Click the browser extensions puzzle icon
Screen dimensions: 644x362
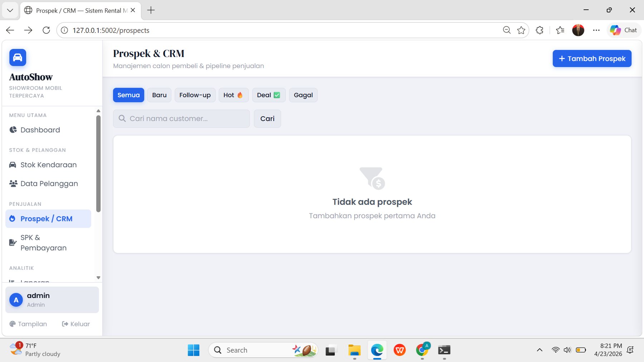540,30
